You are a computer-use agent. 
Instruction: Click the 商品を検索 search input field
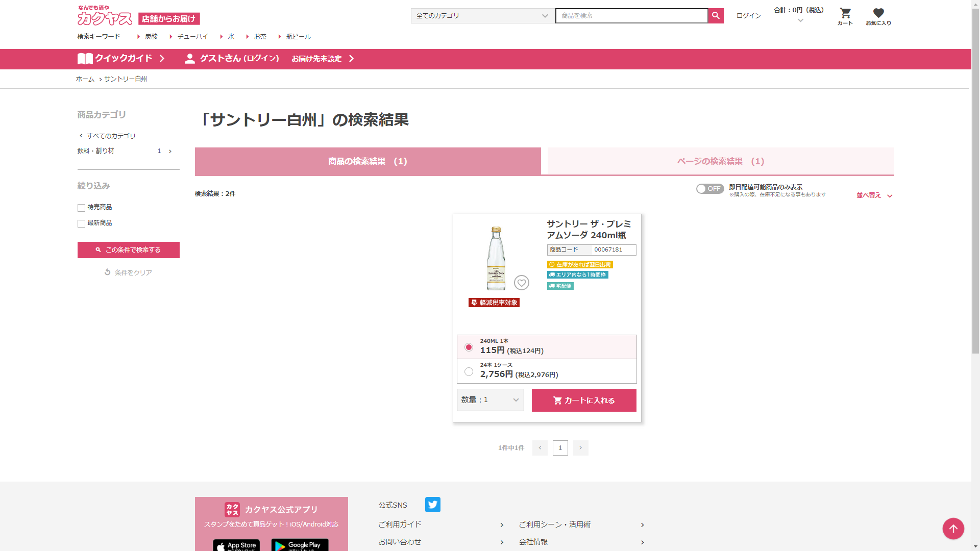click(631, 16)
